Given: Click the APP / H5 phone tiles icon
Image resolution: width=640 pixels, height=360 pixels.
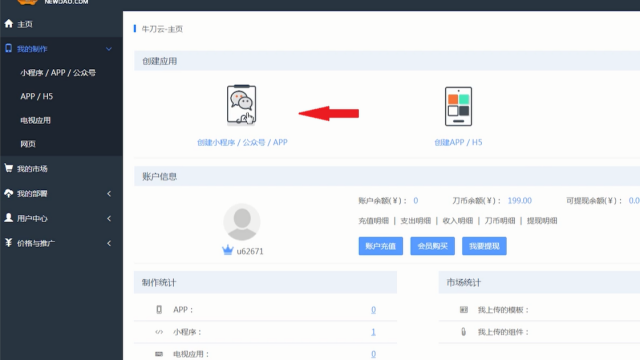Looking at the screenshot, I should 458,106.
